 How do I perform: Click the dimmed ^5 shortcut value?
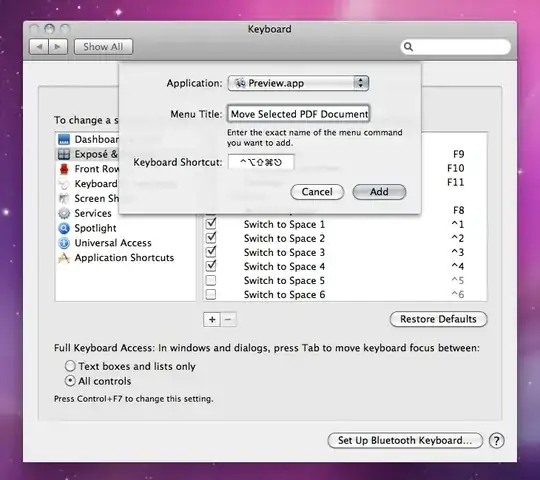458,281
